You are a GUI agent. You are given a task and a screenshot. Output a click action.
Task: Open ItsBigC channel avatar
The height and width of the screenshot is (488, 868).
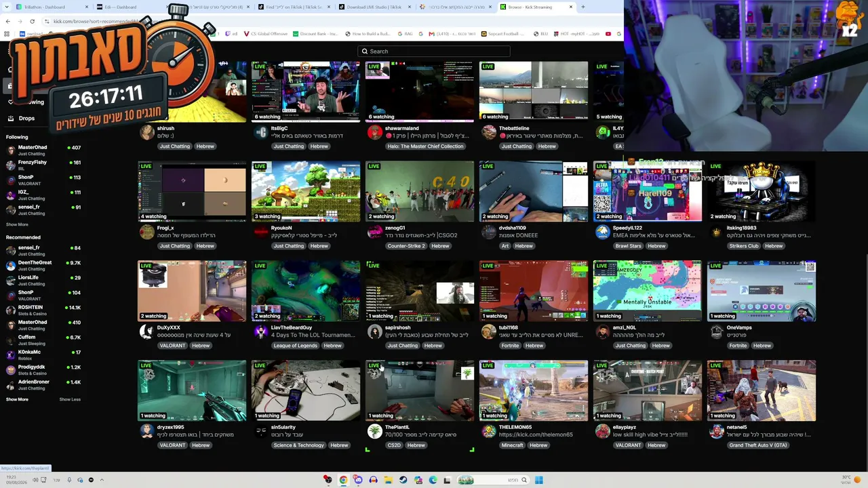(x=260, y=132)
